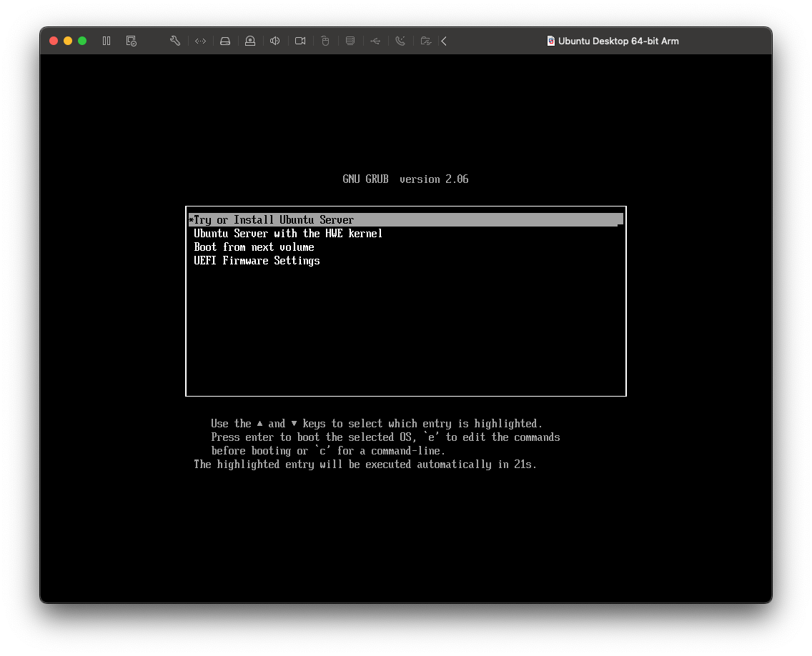The image size is (812, 656).
Task: Open the CD/DVD drive icon
Action: click(250, 41)
